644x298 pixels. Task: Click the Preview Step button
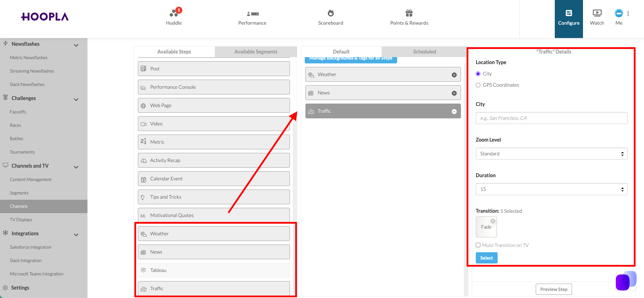coord(554,289)
